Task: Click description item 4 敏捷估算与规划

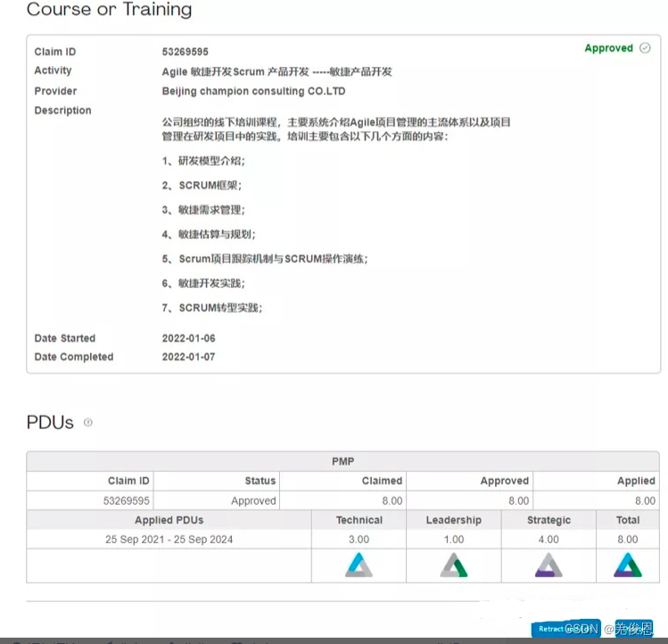Action: 209,234
